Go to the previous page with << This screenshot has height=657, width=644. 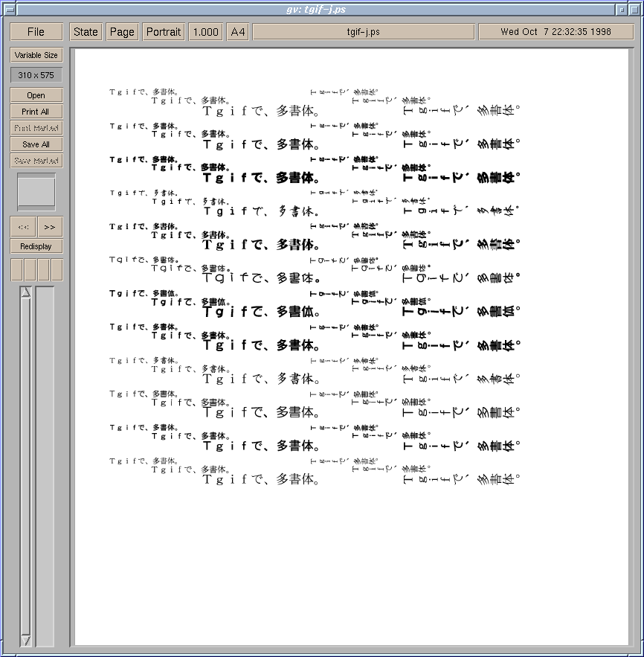(23, 227)
